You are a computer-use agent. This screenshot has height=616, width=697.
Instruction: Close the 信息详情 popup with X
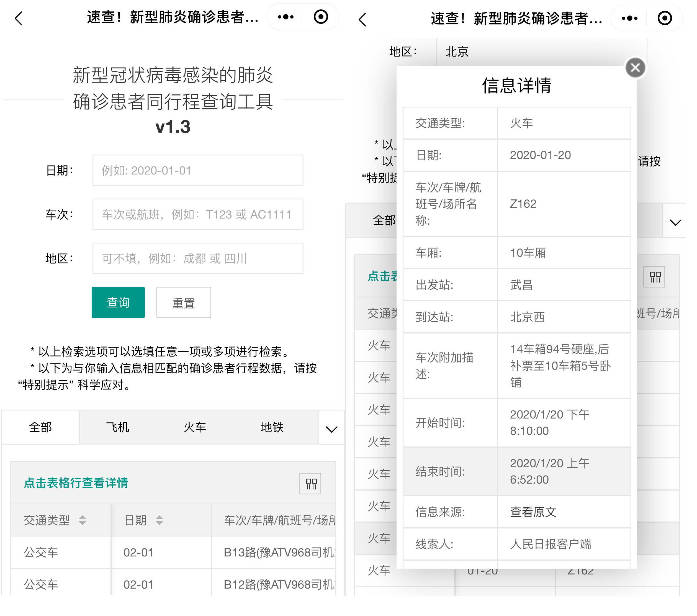[635, 68]
